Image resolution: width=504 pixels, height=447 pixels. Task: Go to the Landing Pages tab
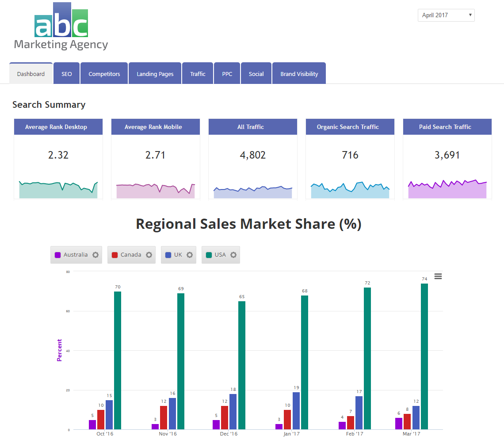155,74
